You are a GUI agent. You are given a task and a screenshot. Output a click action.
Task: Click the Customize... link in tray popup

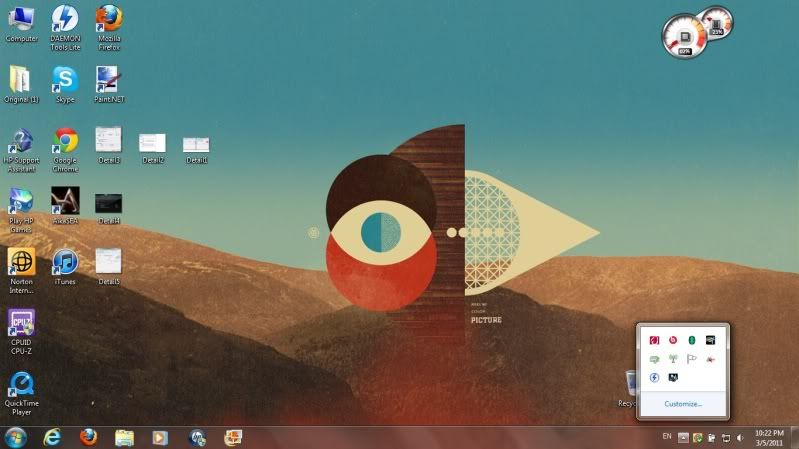click(x=684, y=403)
